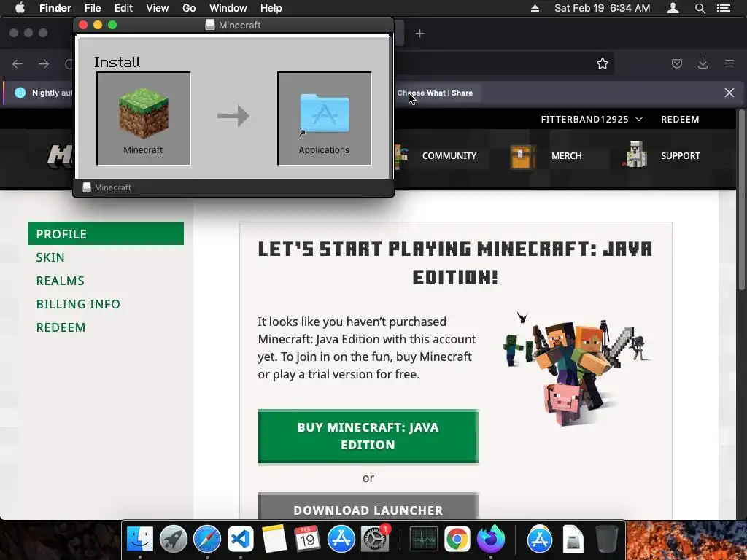Screen dimensions: 747x560
Task: Click the Minecraft window title proxy icon
Action: [x=209, y=25]
